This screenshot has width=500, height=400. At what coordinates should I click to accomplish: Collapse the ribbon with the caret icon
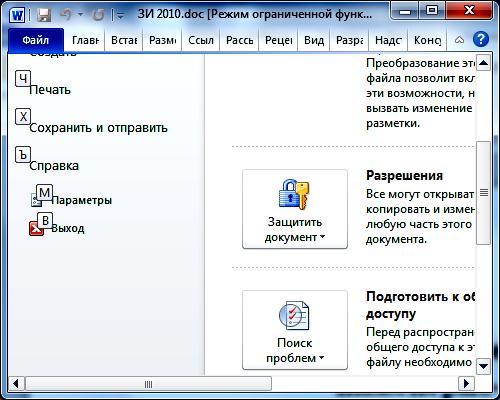click(460, 40)
